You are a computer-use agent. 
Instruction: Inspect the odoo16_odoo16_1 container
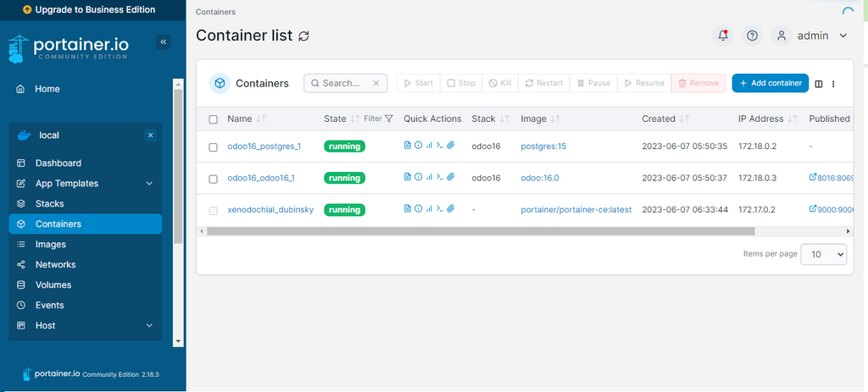coord(418,178)
